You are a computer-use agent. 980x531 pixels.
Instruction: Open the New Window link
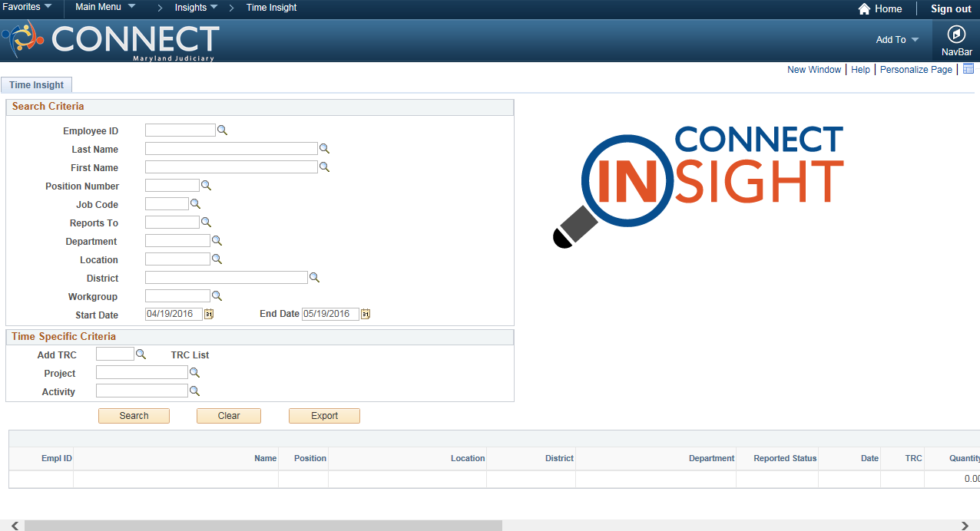pyautogui.click(x=814, y=70)
